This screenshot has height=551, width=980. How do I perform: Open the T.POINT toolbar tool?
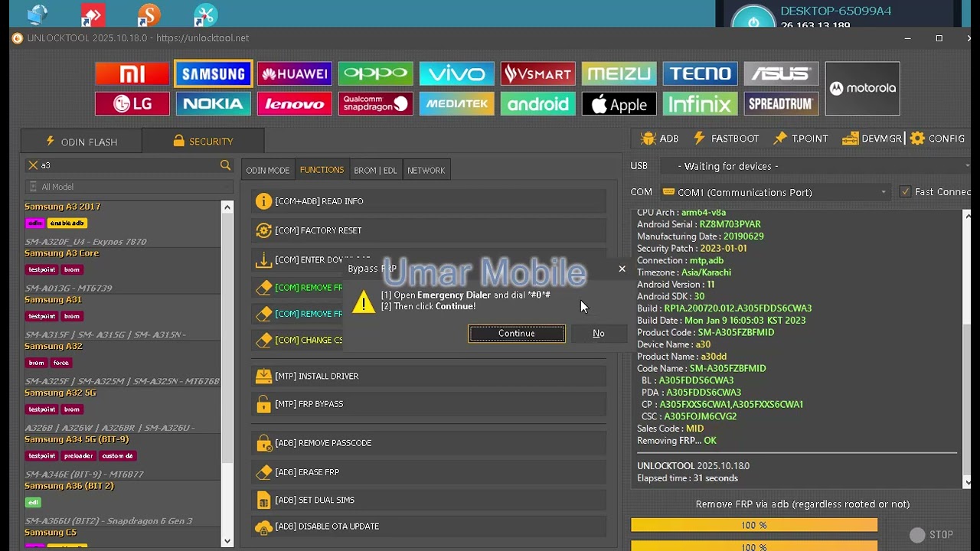[x=801, y=139]
